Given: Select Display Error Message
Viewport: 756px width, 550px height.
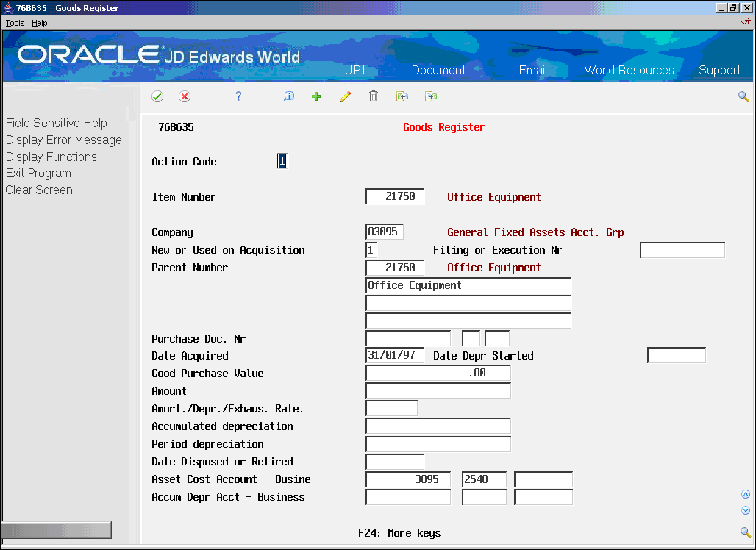Looking at the screenshot, I should tap(64, 140).
